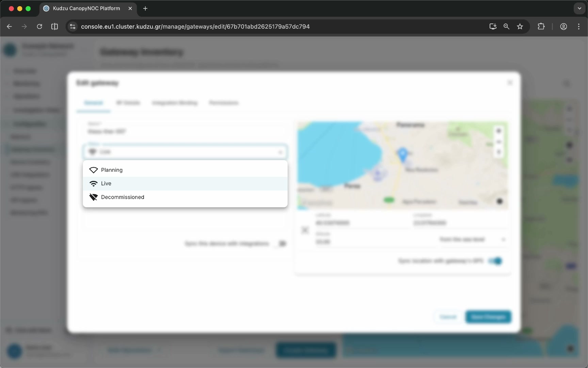588x368 pixels.
Task: Toggle sync location with gateway's GPS
Action: pyautogui.click(x=495, y=261)
